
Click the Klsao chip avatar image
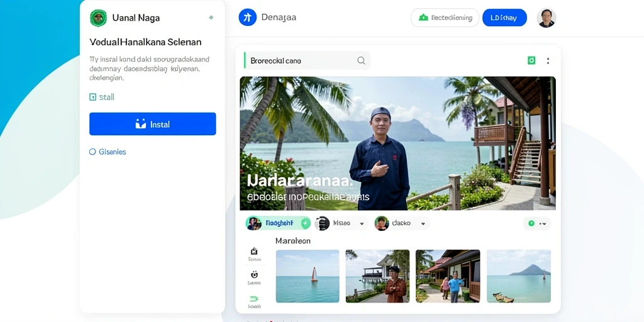[x=323, y=223]
